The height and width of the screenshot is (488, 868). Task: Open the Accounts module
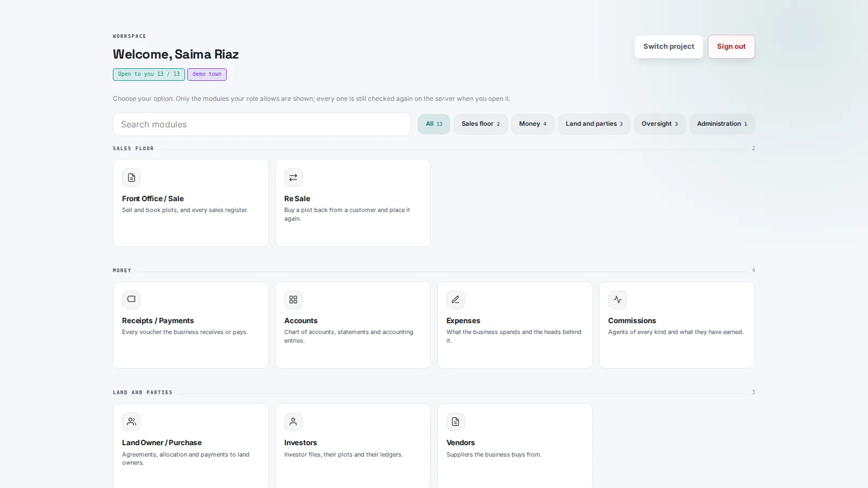click(353, 325)
